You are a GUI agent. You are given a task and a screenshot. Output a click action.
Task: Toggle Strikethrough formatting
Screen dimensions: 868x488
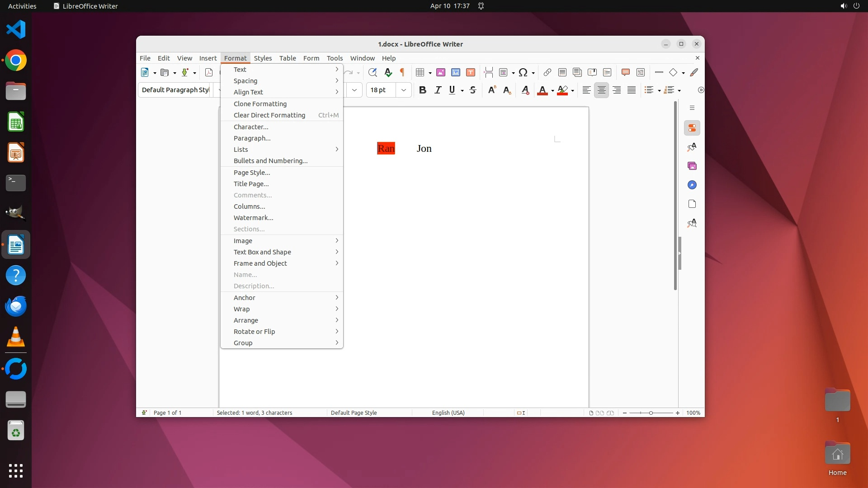(473, 90)
